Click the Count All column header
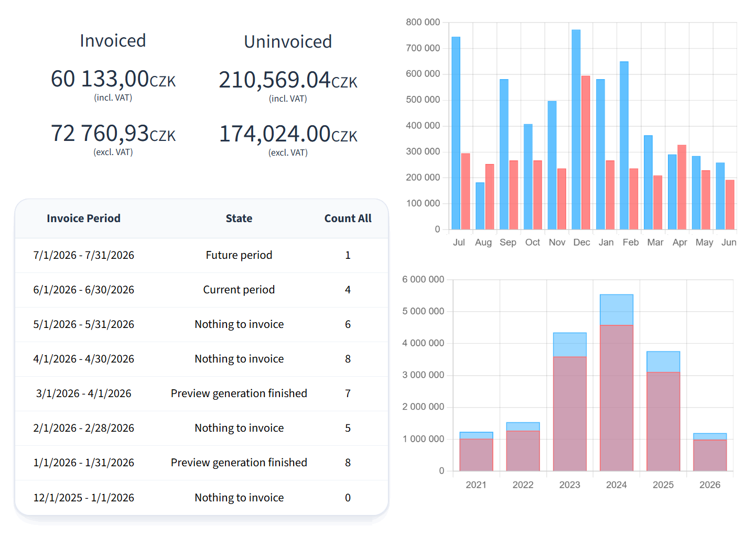The image size is (756, 537). [x=348, y=218]
